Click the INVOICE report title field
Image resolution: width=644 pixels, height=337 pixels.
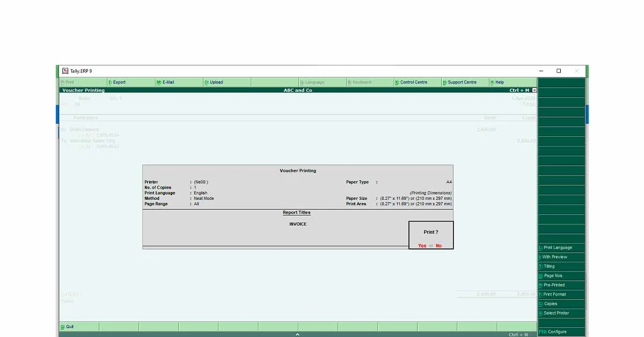coord(297,224)
